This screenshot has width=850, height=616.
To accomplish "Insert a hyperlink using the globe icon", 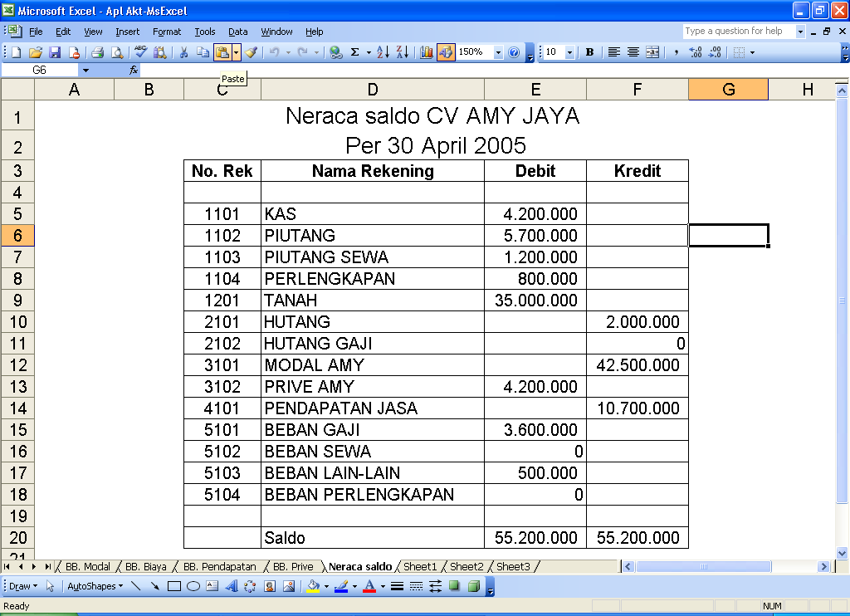I will pos(336,52).
